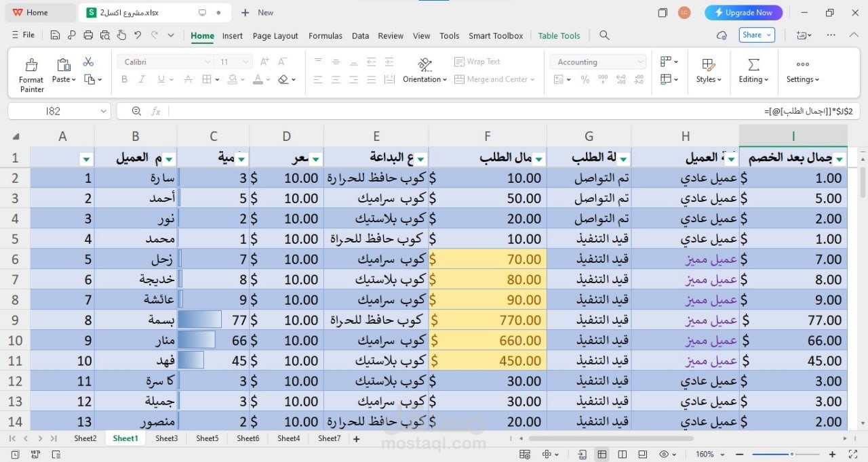
Task: Click the Print icon
Action: [88, 35]
